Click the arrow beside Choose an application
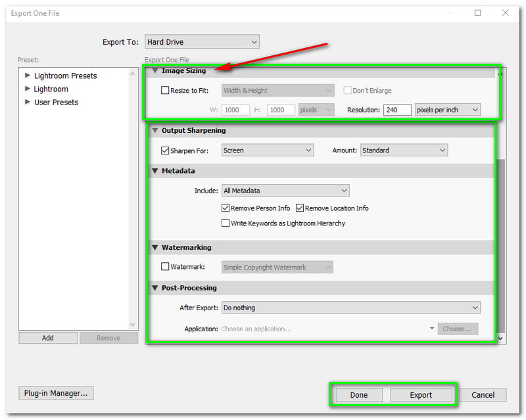526x420 pixels. pos(432,329)
